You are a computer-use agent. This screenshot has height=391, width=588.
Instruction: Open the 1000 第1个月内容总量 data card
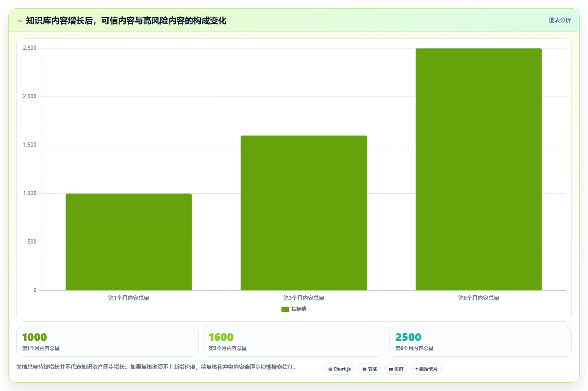pyautogui.click(x=107, y=341)
